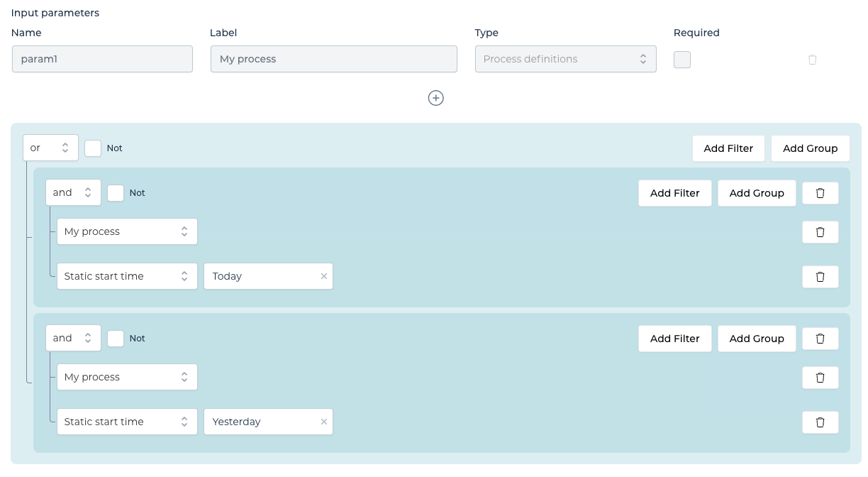Delete the second "and" filter group
The image size is (868, 477).
(x=820, y=339)
